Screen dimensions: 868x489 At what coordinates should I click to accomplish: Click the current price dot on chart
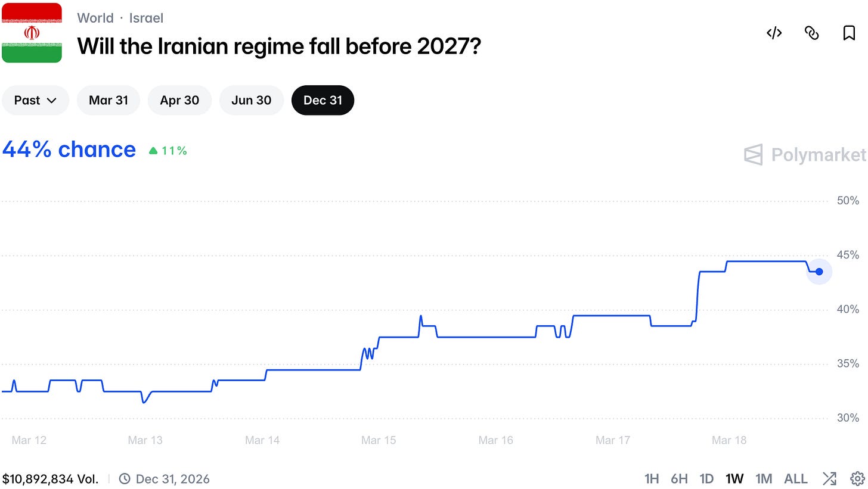[819, 272]
